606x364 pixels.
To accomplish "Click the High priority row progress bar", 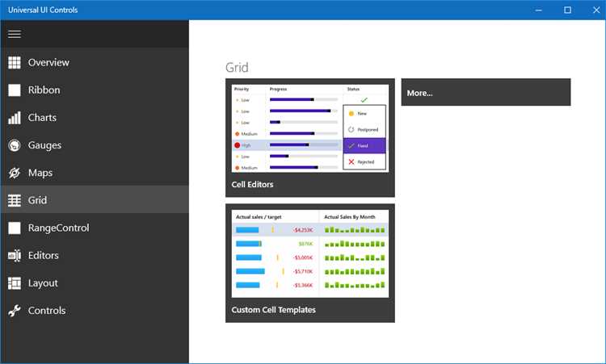I will pyautogui.click(x=303, y=145).
